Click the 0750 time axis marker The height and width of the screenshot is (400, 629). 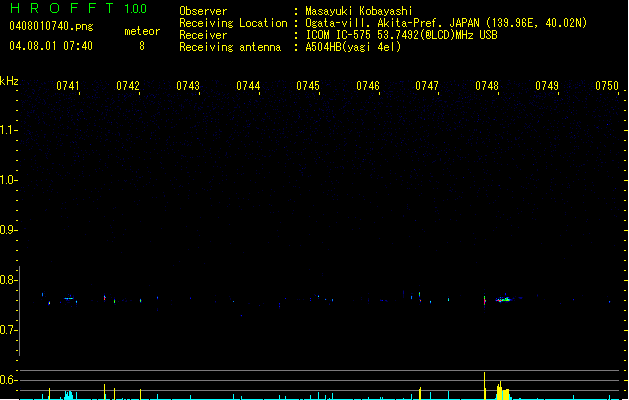coord(607,86)
